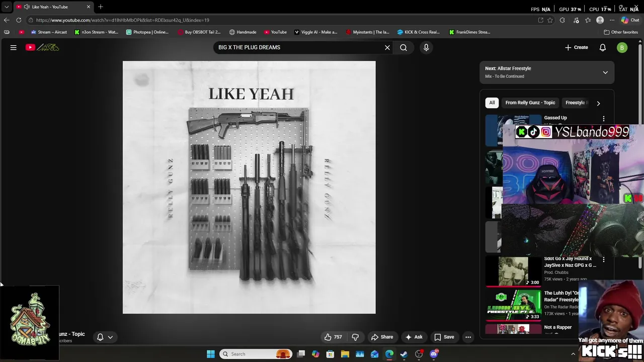Click the browser address bar URL
Screen dimensions: 644x362
pos(123,20)
